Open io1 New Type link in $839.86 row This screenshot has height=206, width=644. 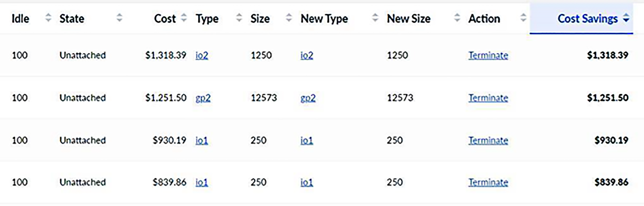[307, 182]
